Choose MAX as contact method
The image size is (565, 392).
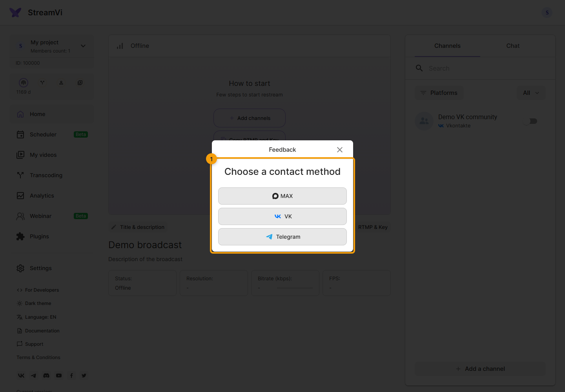tap(282, 196)
